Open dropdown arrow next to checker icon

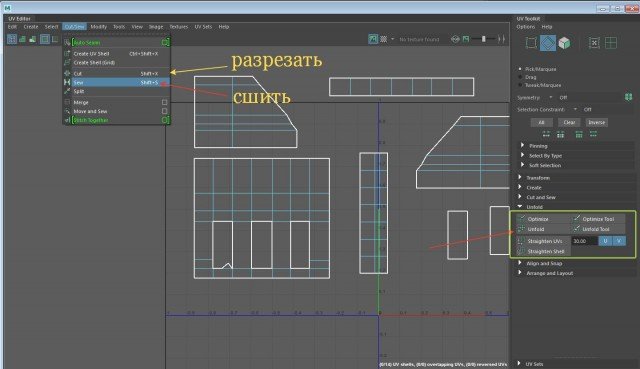click(x=393, y=39)
